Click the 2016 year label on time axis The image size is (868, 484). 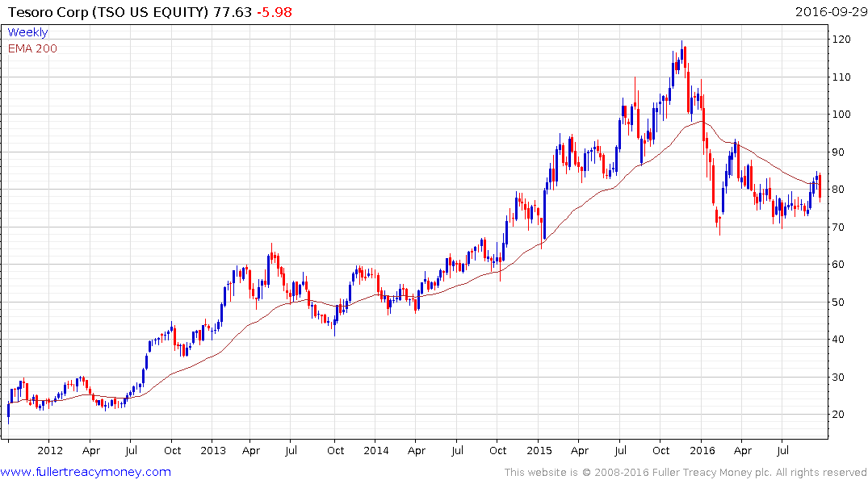tap(702, 451)
